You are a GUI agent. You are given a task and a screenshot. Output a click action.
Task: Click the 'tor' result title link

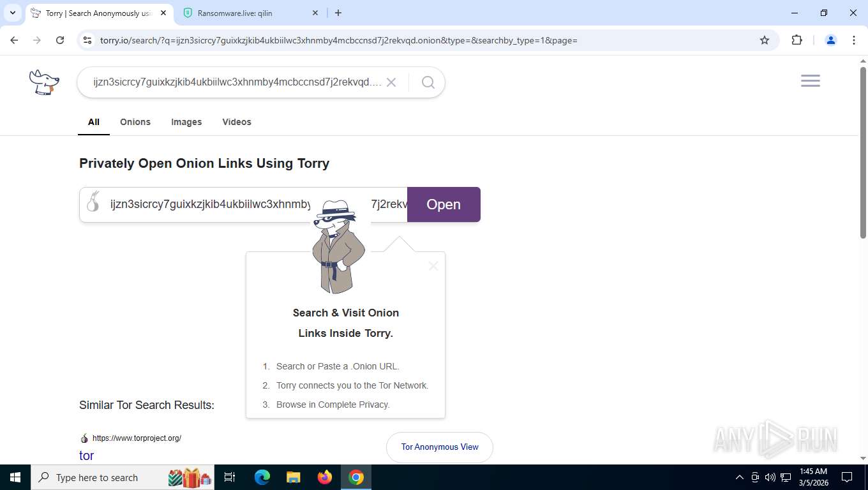pyautogui.click(x=86, y=456)
